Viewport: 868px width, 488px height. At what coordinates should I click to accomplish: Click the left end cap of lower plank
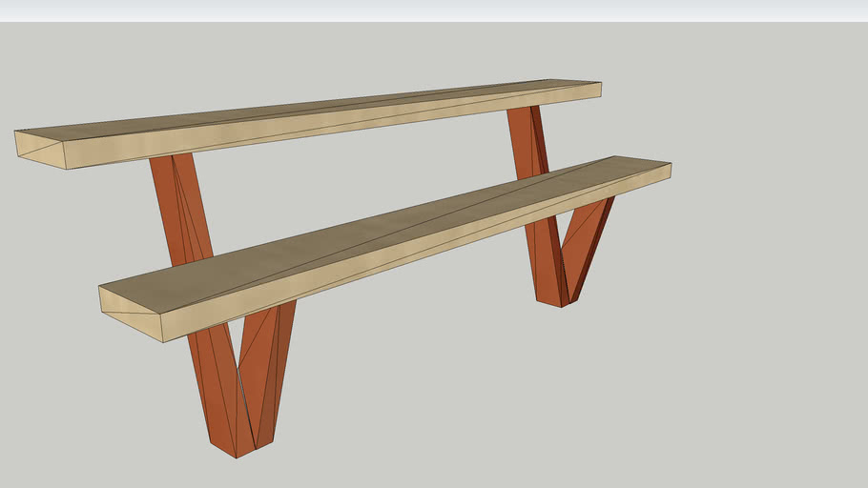click(x=131, y=312)
